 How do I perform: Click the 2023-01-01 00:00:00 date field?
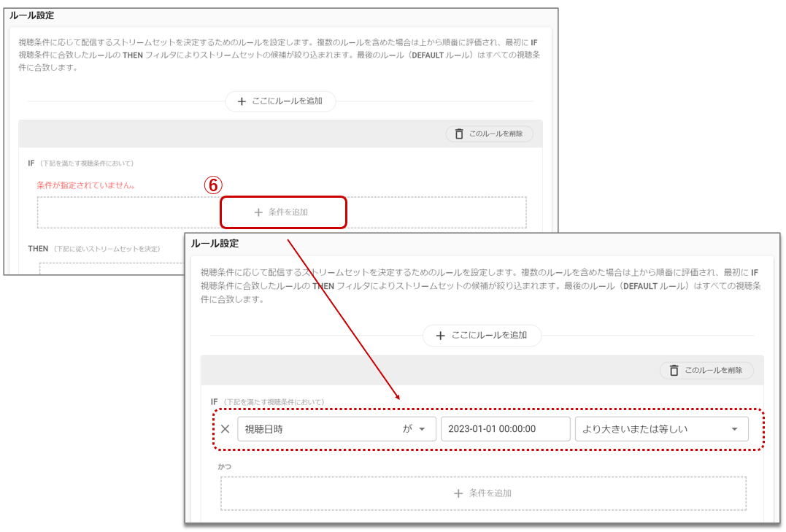(505, 429)
